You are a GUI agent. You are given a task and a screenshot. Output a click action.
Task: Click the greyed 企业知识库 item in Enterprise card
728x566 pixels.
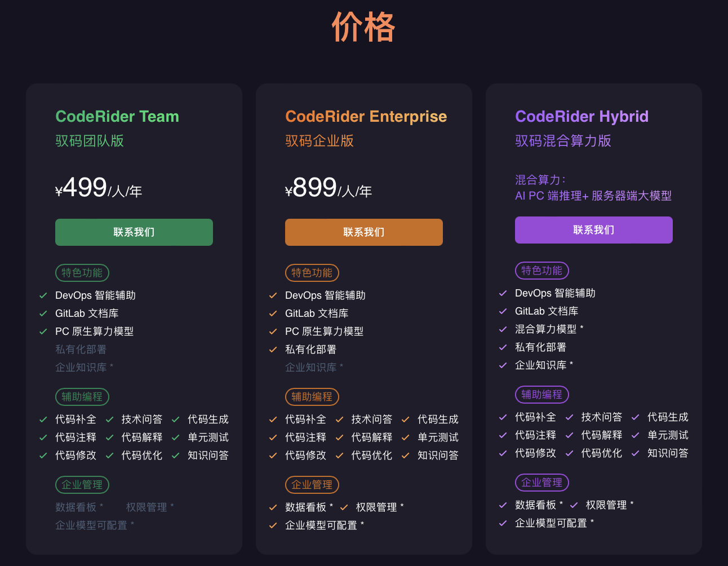pos(314,368)
